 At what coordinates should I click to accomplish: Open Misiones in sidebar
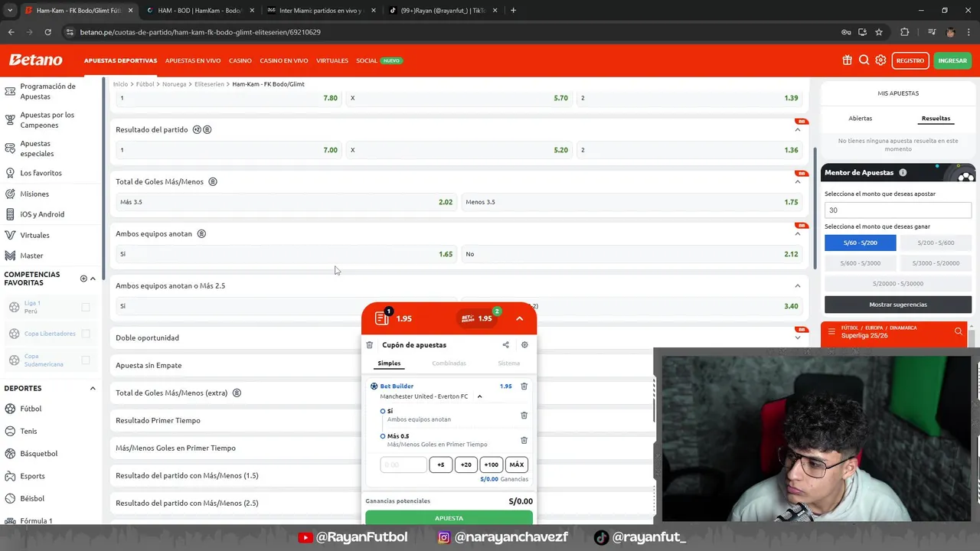pyautogui.click(x=34, y=194)
